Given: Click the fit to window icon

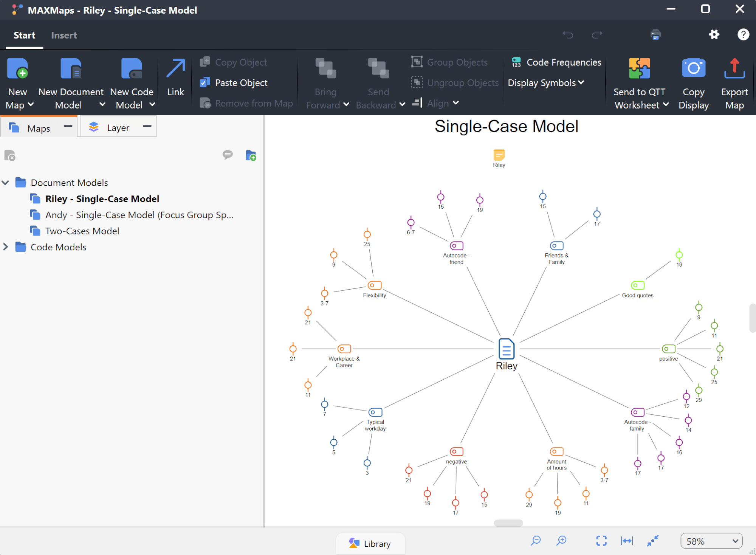Looking at the screenshot, I should (x=601, y=541).
